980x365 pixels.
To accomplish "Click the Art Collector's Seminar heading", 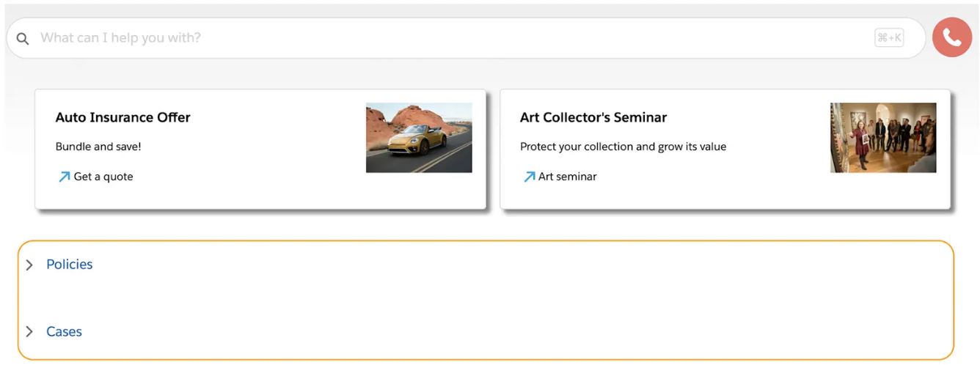I will [x=593, y=117].
